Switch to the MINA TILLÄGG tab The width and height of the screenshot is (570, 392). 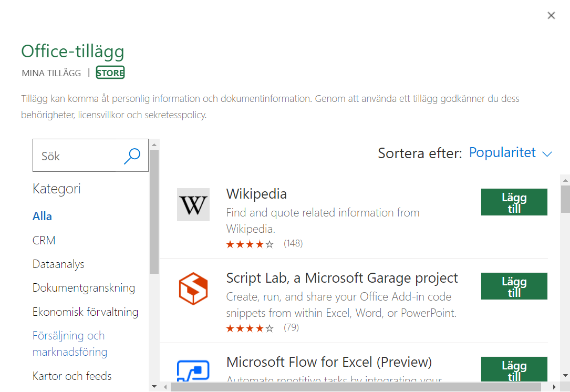pos(51,73)
